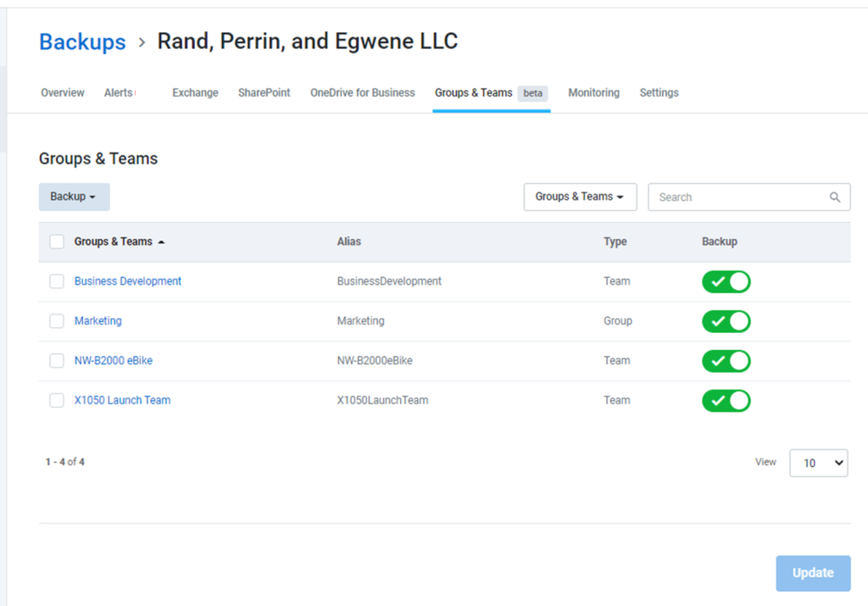Click the Rand, Perrin, and Egwene LLC title
Screen dimensions: 868x606
tap(308, 42)
